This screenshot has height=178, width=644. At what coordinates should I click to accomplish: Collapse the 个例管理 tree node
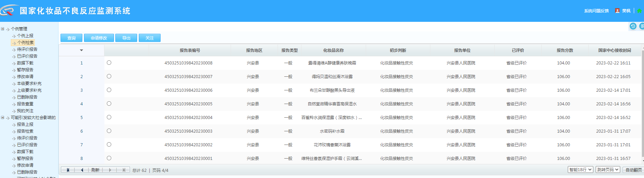(3, 29)
